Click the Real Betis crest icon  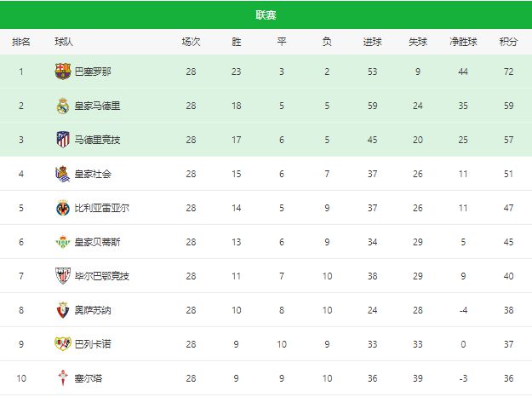pos(62,242)
